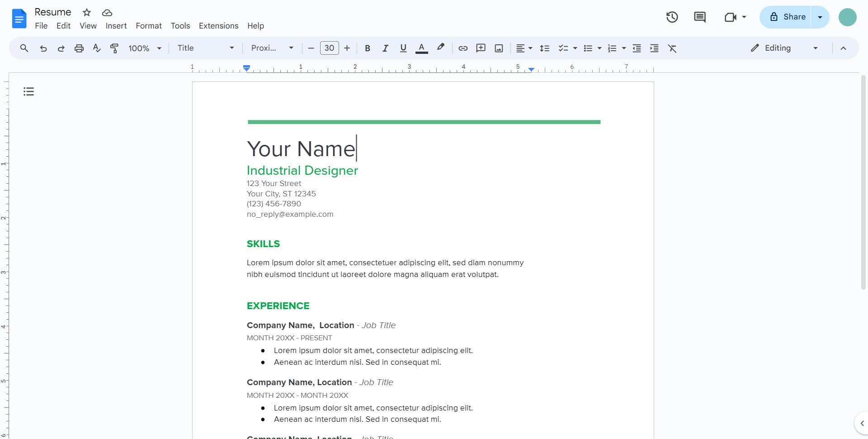This screenshot has height=439, width=868.
Task: Open the Extensions menu
Action: (x=218, y=26)
